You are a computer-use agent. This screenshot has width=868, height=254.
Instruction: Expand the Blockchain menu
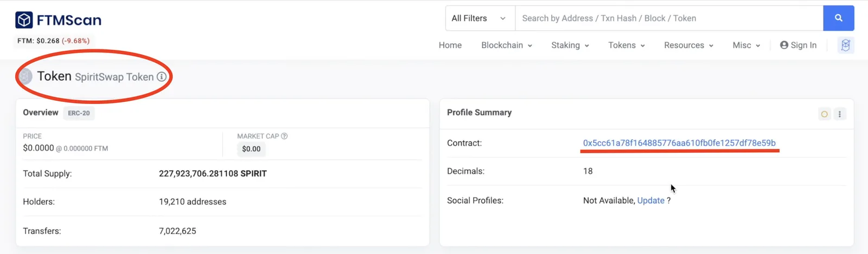click(x=507, y=45)
